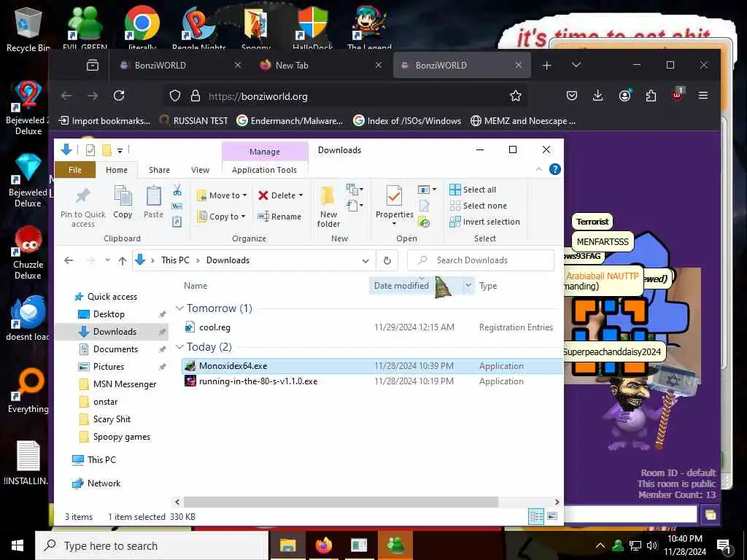The image size is (747, 560).
Task: Show hidden system tray icons chevron
Action: click(x=600, y=545)
